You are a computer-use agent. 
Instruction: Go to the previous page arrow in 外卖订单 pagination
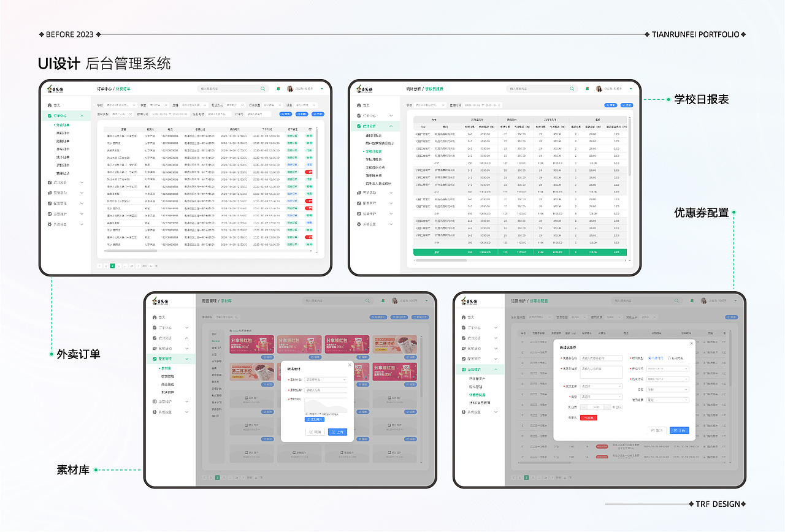(99, 266)
